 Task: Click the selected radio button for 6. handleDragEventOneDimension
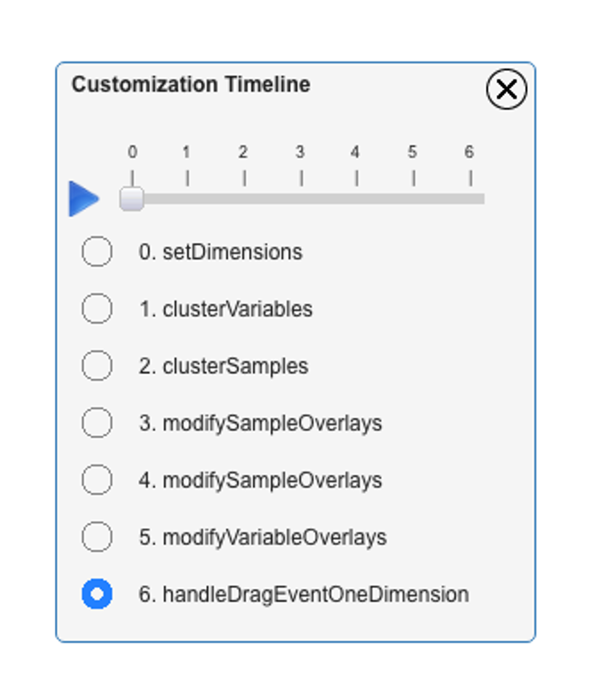point(97,594)
